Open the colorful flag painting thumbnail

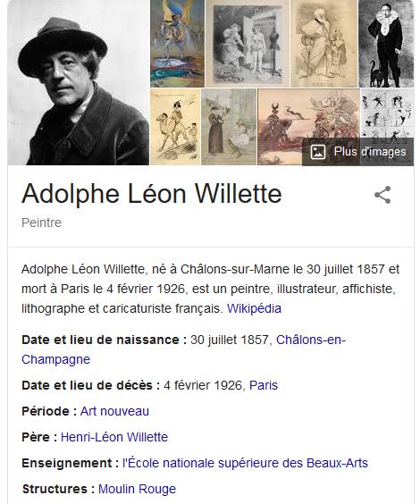coord(177,44)
